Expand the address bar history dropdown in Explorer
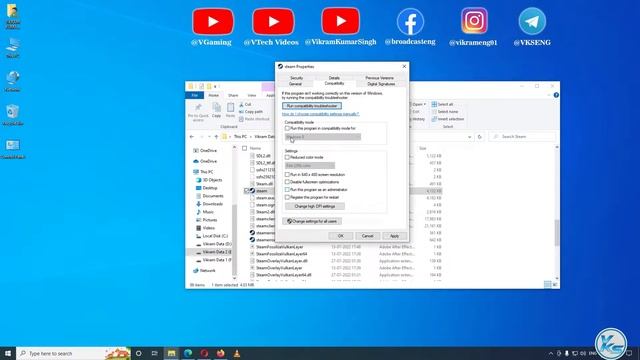The width and height of the screenshot is (640, 360). click(x=469, y=137)
